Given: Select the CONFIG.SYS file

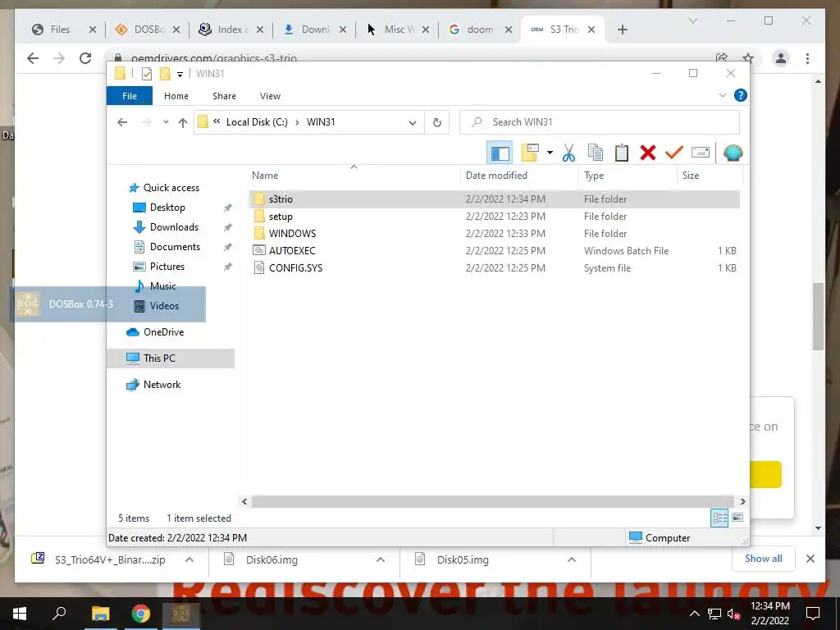Looking at the screenshot, I should click(x=494, y=268).
